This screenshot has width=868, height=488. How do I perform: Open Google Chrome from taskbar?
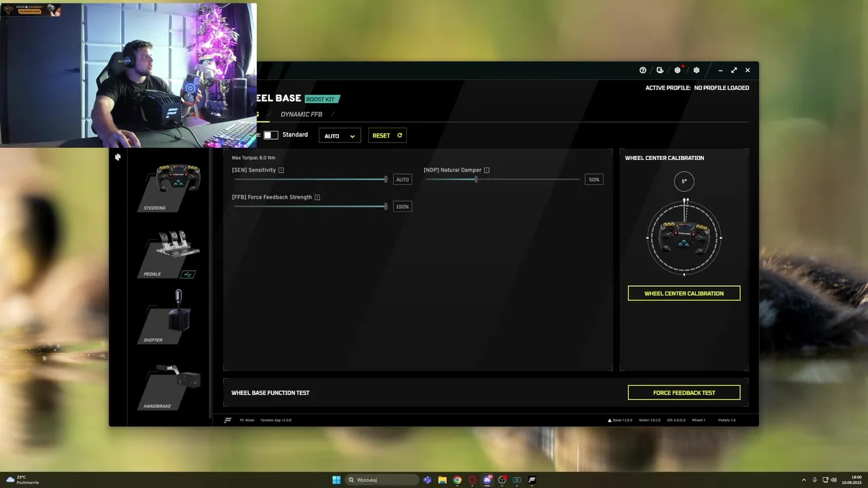(x=457, y=480)
